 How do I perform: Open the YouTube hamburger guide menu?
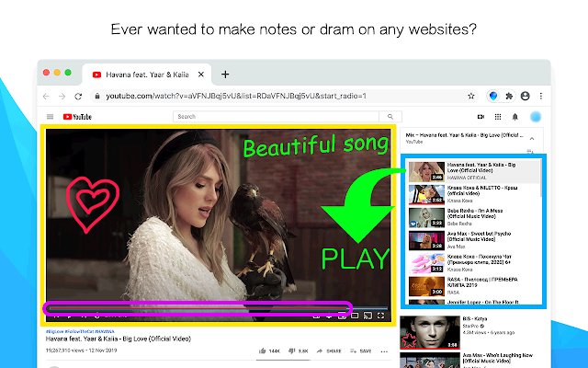pyautogui.click(x=50, y=117)
